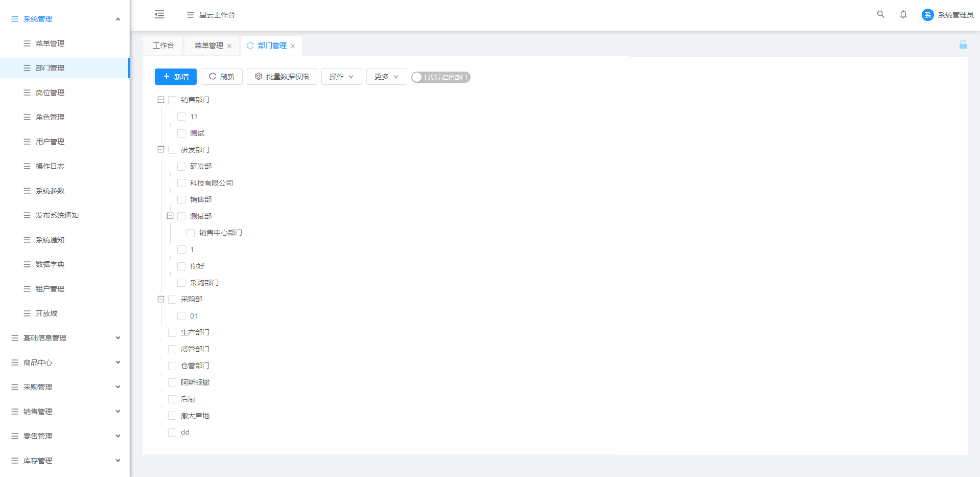The height and width of the screenshot is (477, 980).
Task: Open the search magnifier icon
Action: point(881,14)
